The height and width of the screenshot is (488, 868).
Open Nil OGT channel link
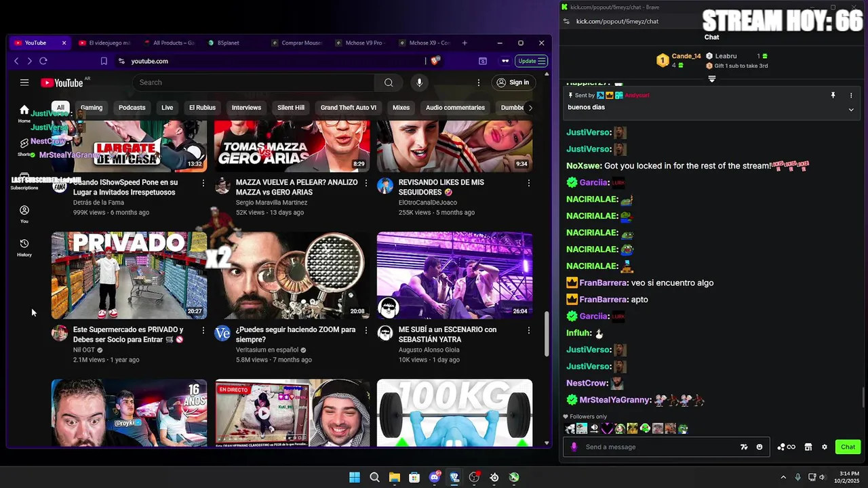tap(85, 350)
